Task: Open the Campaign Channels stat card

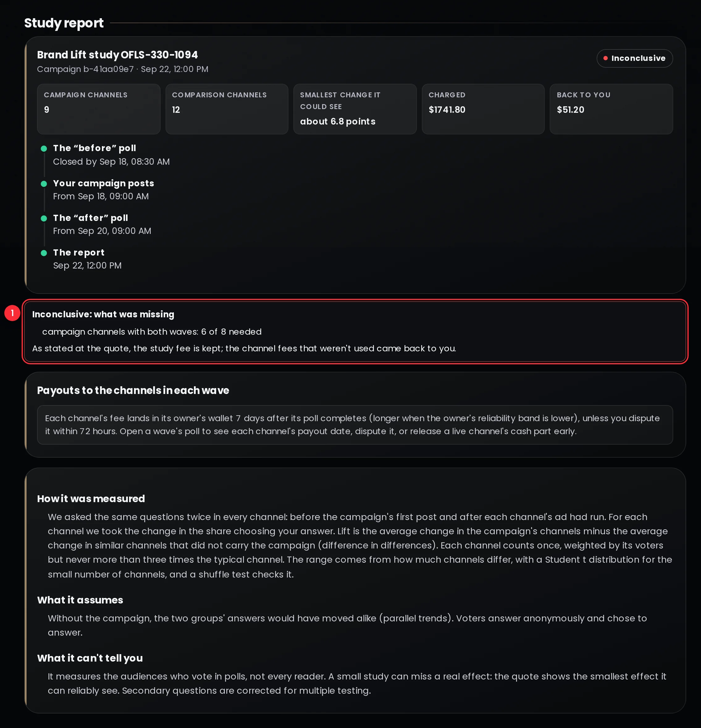Action: (x=99, y=109)
